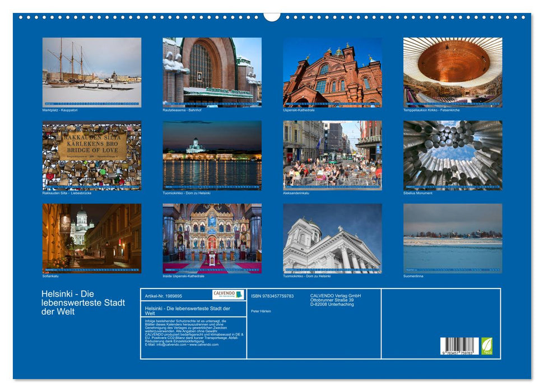The image size is (544, 392).
Task: Select the night-time Tuomiokirkko waterfront photo
Action: pos(212,155)
